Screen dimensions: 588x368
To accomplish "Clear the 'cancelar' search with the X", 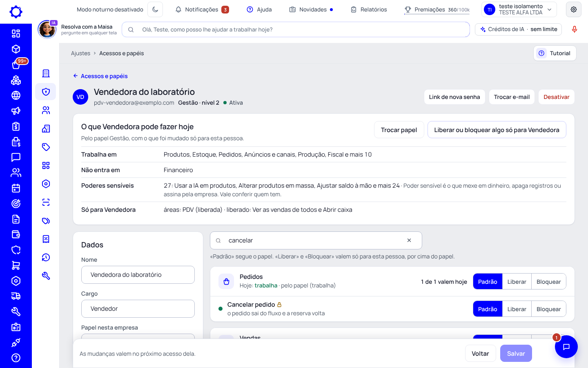I will (409, 240).
